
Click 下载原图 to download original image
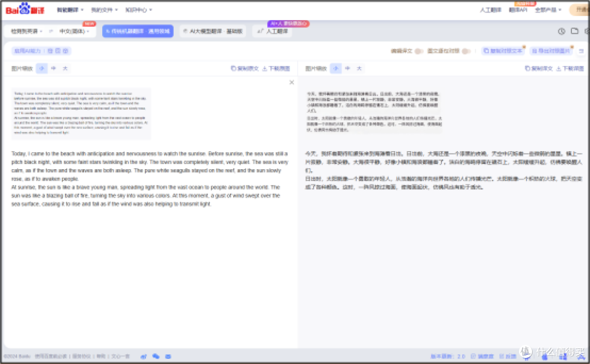click(x=276, y=68)
